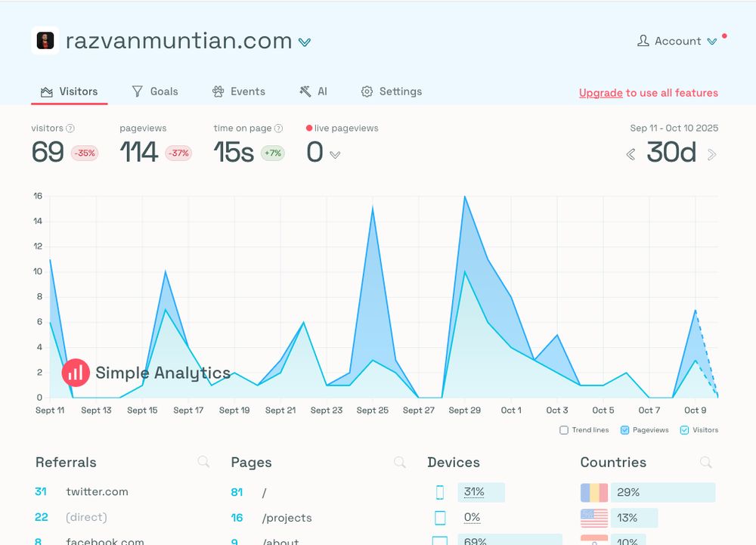Open the Events tab

point(239,91)
